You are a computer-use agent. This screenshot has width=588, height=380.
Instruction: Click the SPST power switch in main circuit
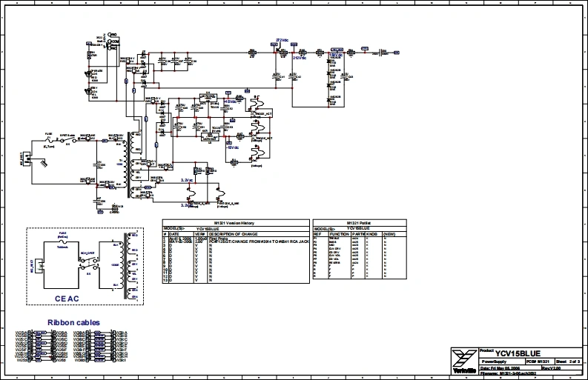(67, 140)
